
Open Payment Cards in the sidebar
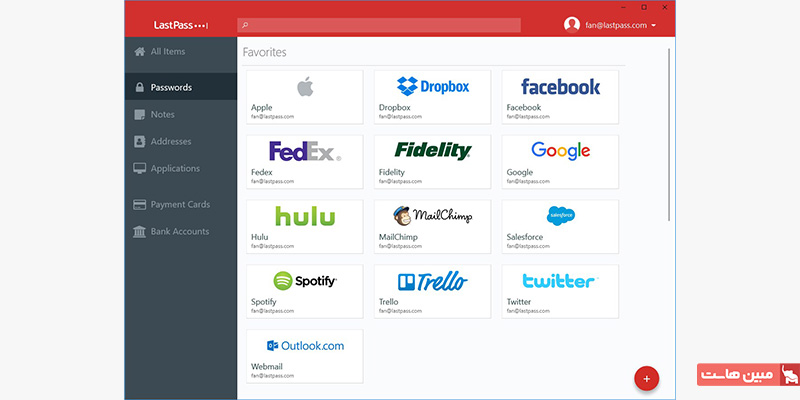point(181,205)
